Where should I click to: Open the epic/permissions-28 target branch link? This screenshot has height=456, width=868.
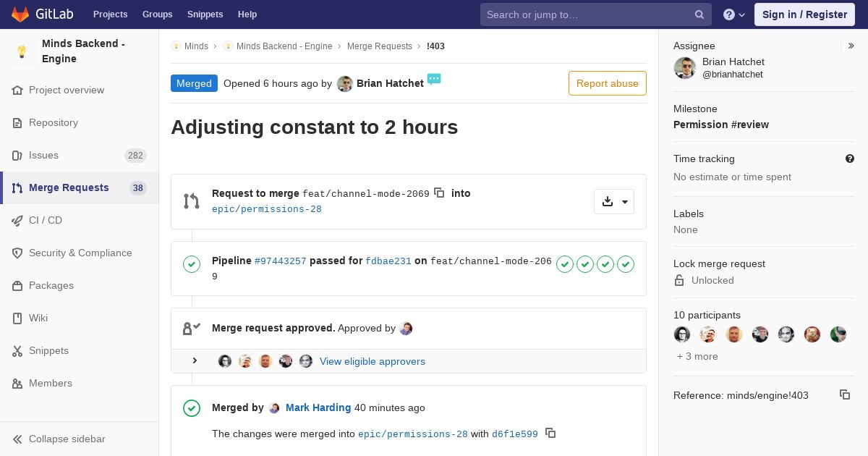pos(267,209)
